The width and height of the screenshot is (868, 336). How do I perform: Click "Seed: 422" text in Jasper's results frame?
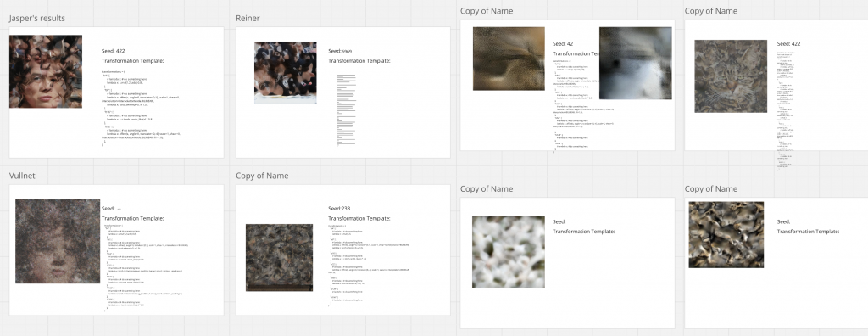click(114, 51)
